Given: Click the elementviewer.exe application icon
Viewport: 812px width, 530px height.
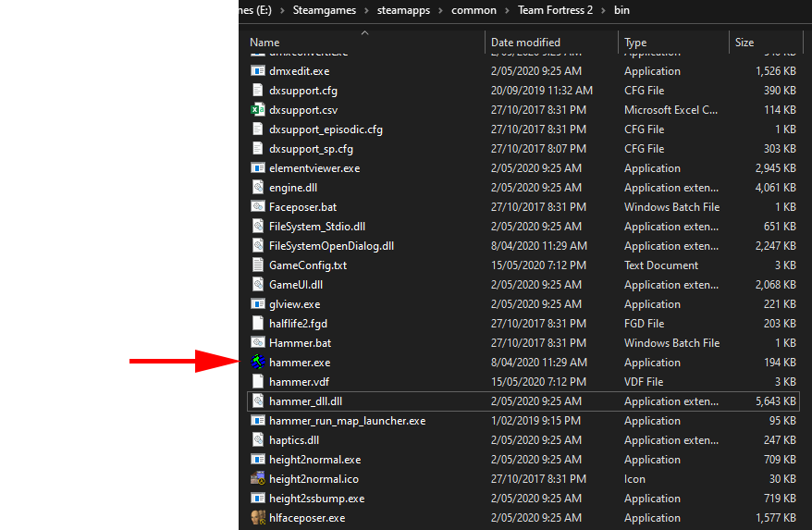Looking at the screenshot, I should [258, 167].
